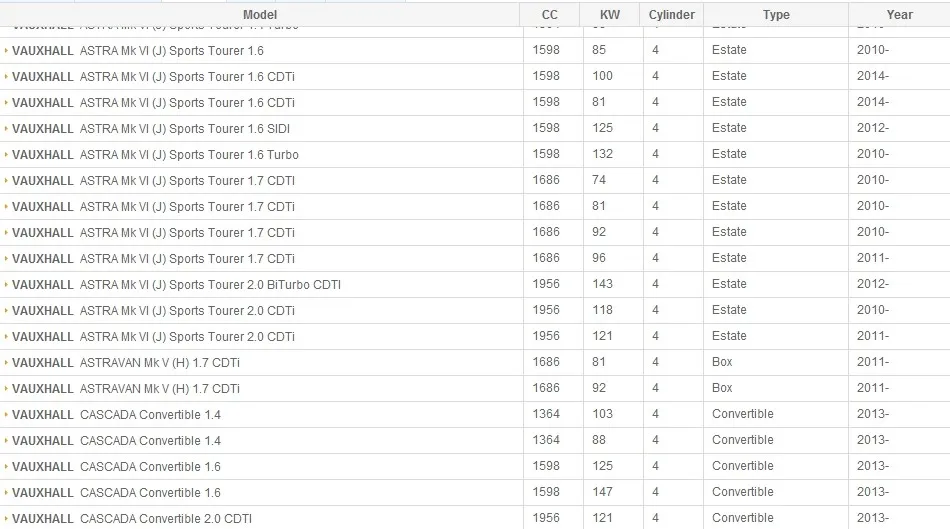Click KW value 74 in 1.7 CDTI row
The image size is (950, 529).
pyautogui.click(x=599, y=180)
